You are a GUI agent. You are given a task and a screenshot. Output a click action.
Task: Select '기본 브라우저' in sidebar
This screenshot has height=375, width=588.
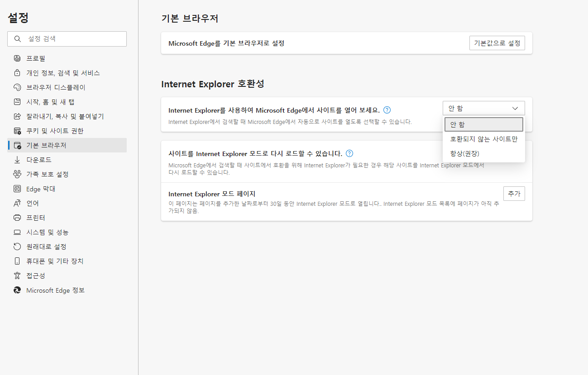67,145
